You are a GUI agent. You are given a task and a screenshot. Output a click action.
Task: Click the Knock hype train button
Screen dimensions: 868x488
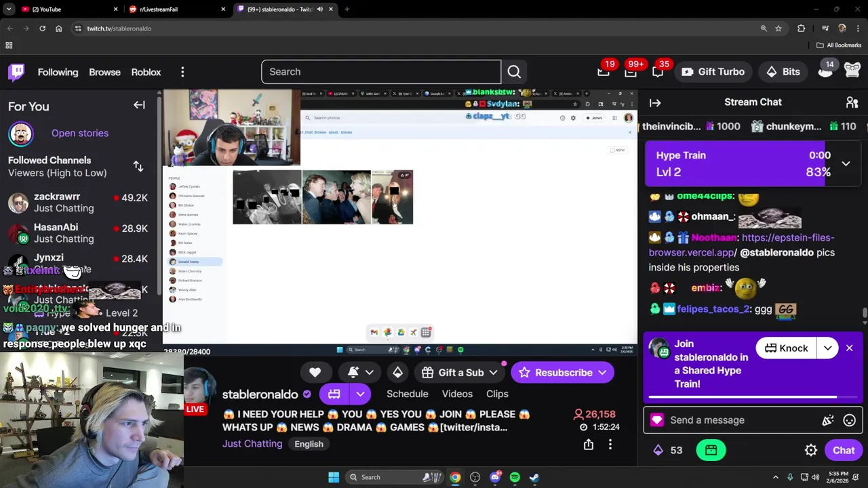[x=787, y=348]
